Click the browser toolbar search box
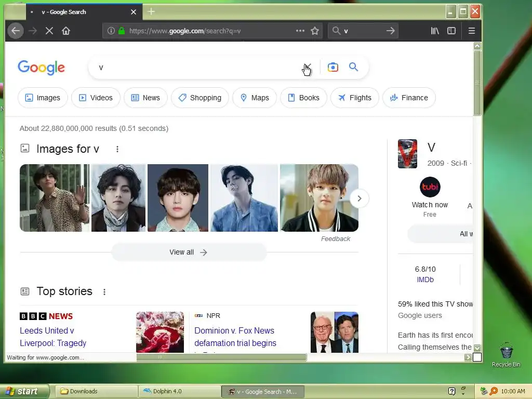Image resolution: width=532 pixels, height=399 pixels. pos(363,31)
